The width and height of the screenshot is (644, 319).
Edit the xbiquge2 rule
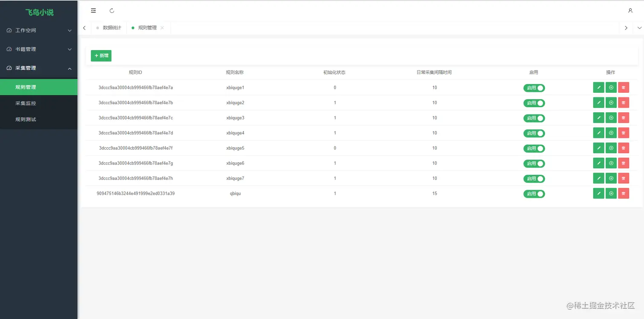[x=598, y=103]
